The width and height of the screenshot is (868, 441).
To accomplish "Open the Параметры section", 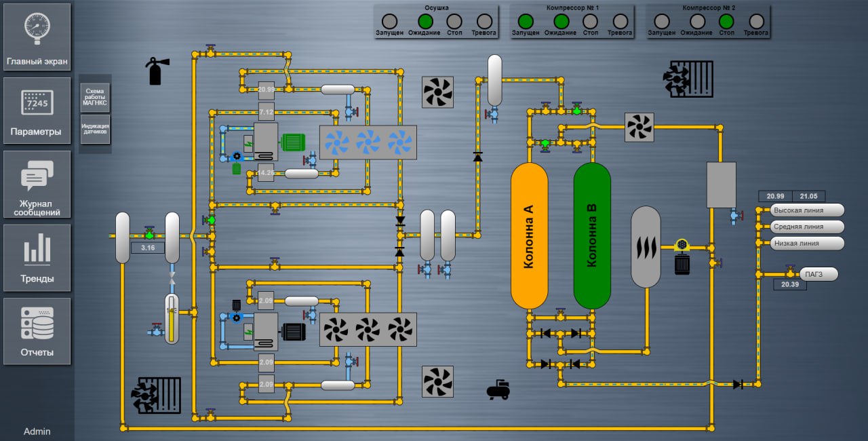I will (x=37, y=111).
